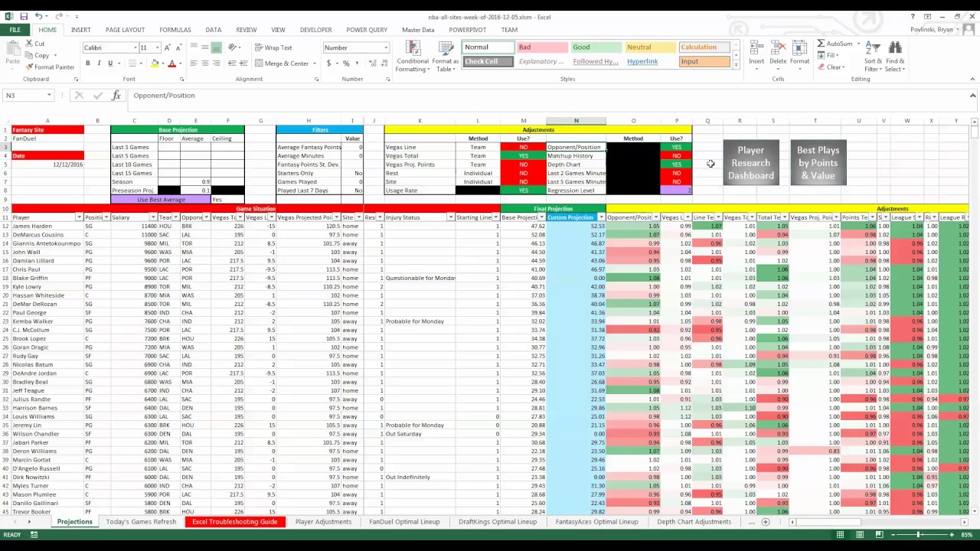Image resolution: width=980 pixels, height=551 pixels.
Task: Click the Align Left icon
Action: point(194,64)
